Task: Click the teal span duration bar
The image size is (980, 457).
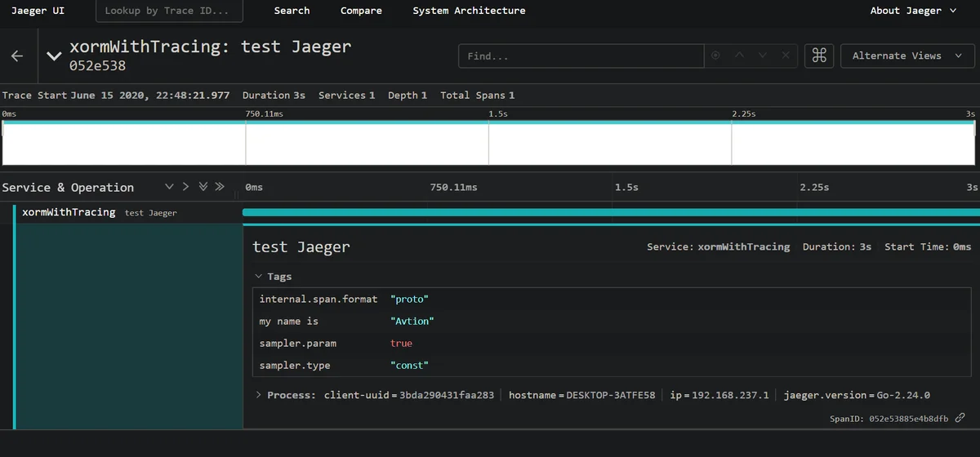Action: (x=611, y=212)
